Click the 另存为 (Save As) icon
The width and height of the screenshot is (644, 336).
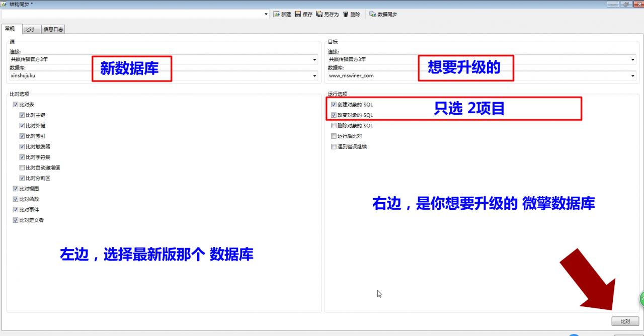319,14
